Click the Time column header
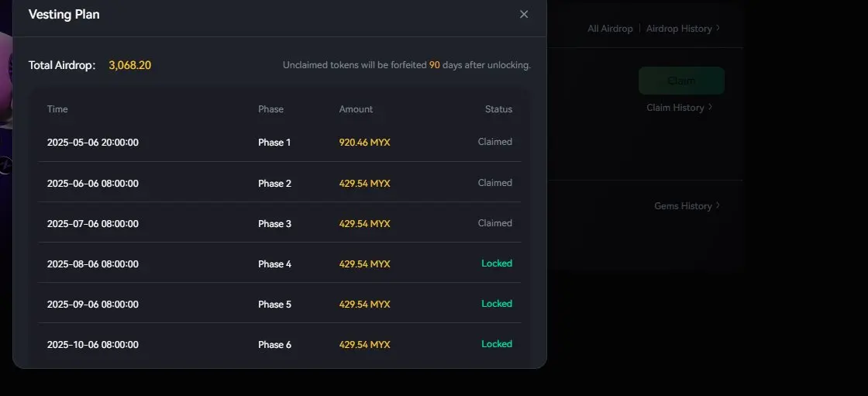This screenshot has width=868, height=396. [57, 109]
